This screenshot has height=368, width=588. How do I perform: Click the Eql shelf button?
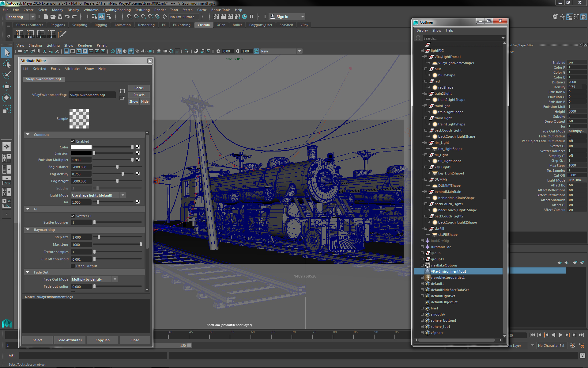pyautogui.click(x=30, y=34)
